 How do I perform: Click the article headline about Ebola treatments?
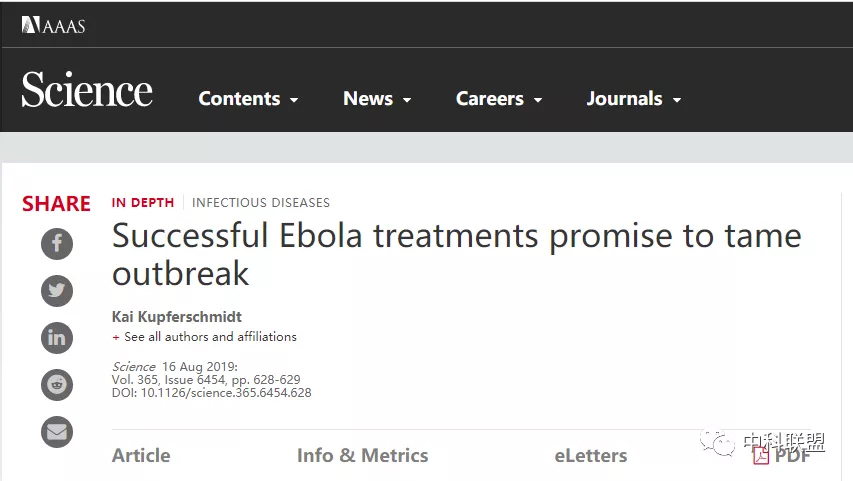pos(456,254)
